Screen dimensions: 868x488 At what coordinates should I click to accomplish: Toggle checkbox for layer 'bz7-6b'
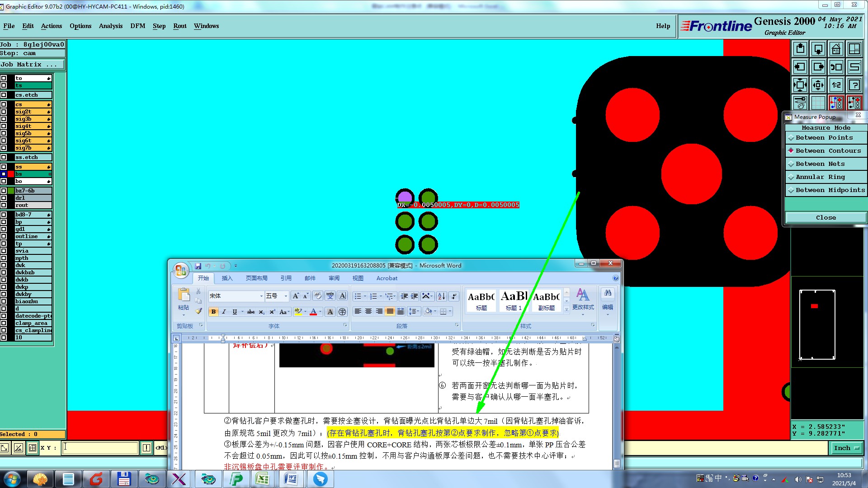[x=4, y=191]
